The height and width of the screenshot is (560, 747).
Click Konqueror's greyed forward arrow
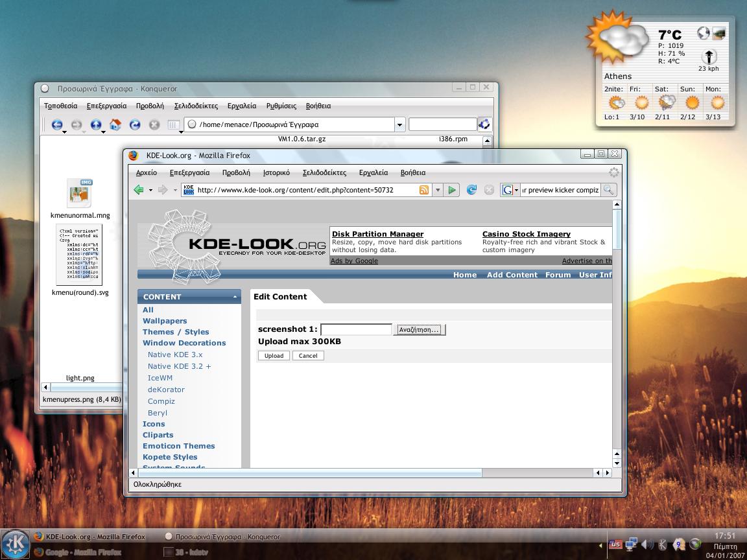pyautogui.click(x=77, y=124)
